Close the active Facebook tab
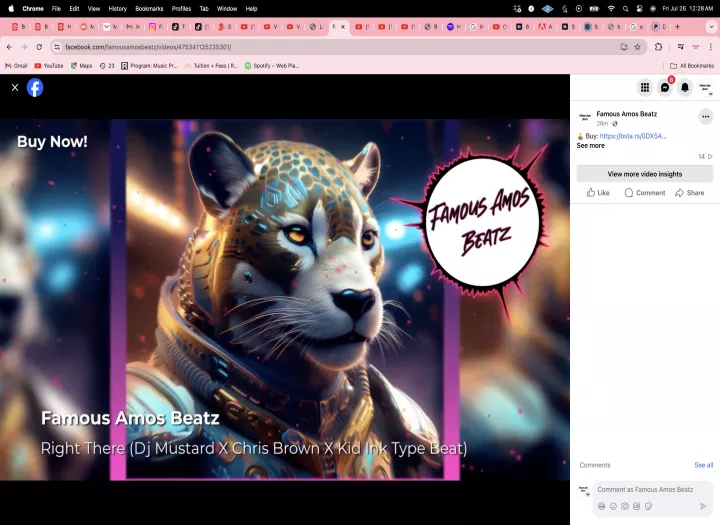This screenshot has width=720, height=525. click(x=343, y=27)
